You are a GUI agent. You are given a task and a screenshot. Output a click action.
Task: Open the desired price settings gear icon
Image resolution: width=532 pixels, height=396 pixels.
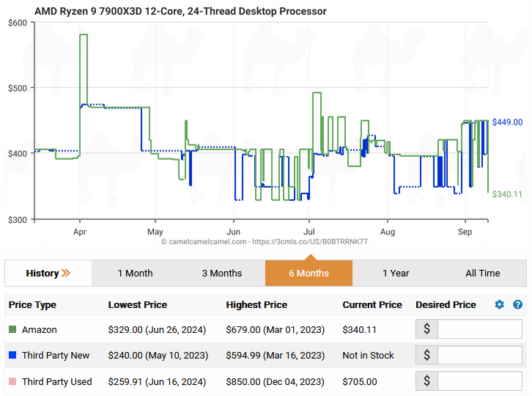click(500, 304)
